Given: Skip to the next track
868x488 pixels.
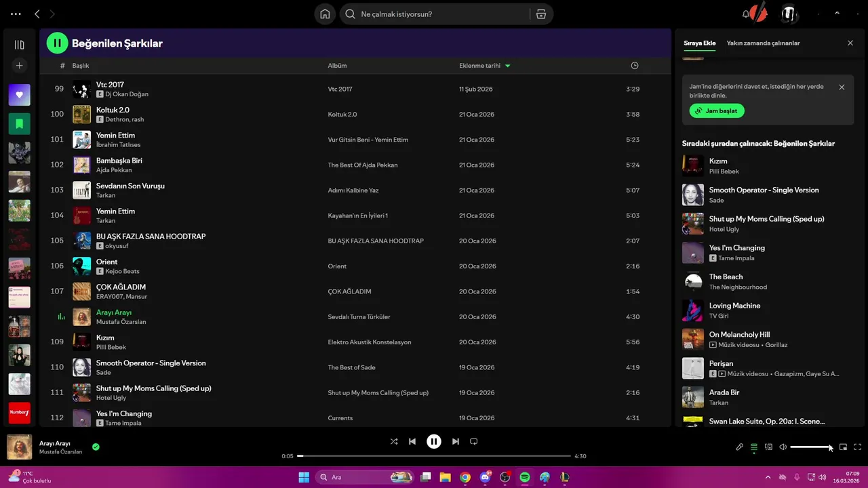Looking at the screenshot, I should tap(456, 441).
